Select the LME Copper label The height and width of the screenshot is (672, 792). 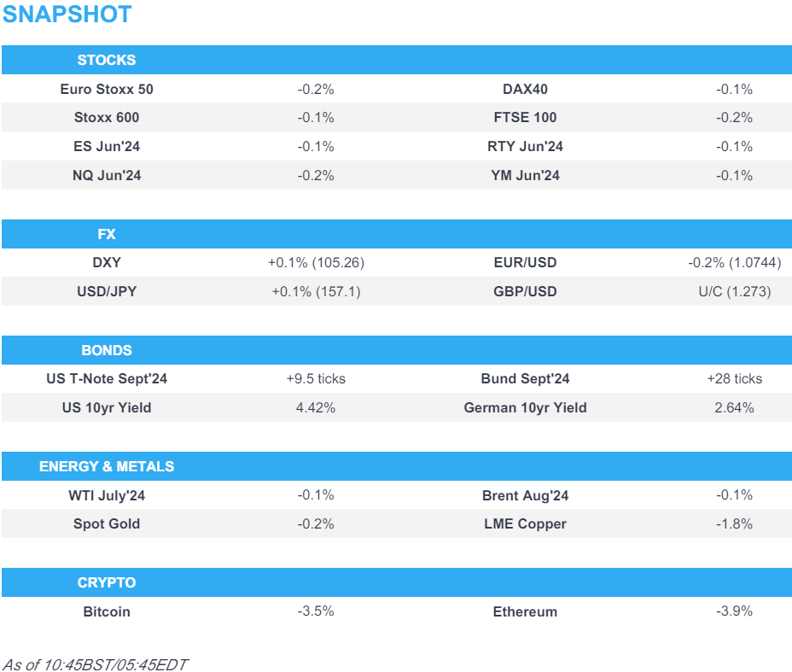525,524
